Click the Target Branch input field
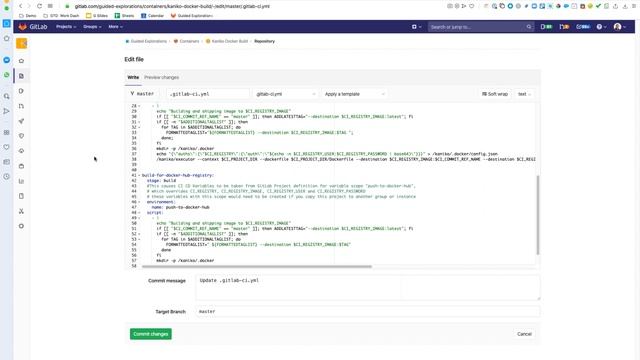The height and width of the screenshot is (360, 640). pos(368,311)
